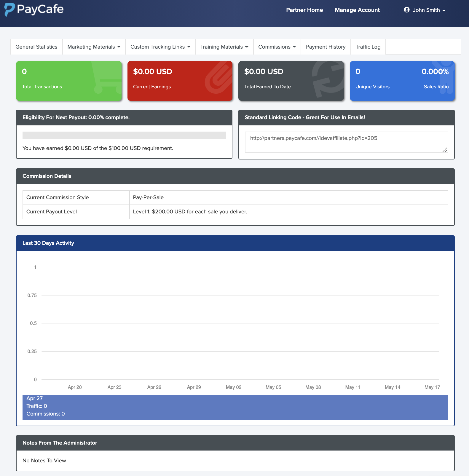469x476 pixels.
Task: Click the user avatar icon beside John Smith
Action: coord(406,10)
